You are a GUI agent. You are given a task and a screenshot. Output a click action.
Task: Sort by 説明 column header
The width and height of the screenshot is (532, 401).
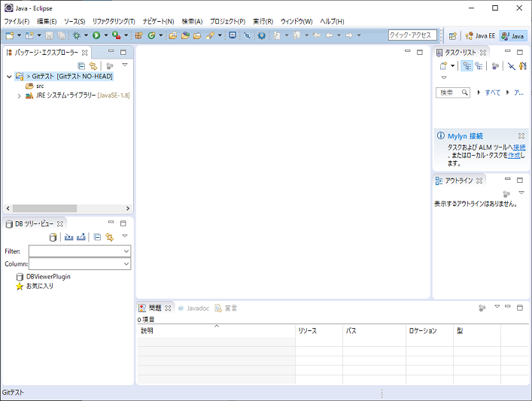pyautogui.click(x=216, y=330)
